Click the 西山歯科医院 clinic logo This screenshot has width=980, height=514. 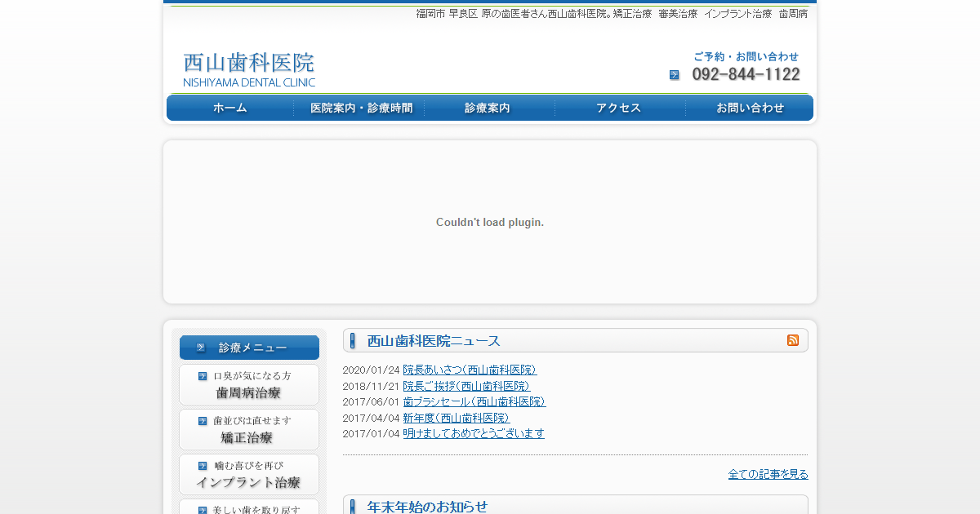point(249,69)
